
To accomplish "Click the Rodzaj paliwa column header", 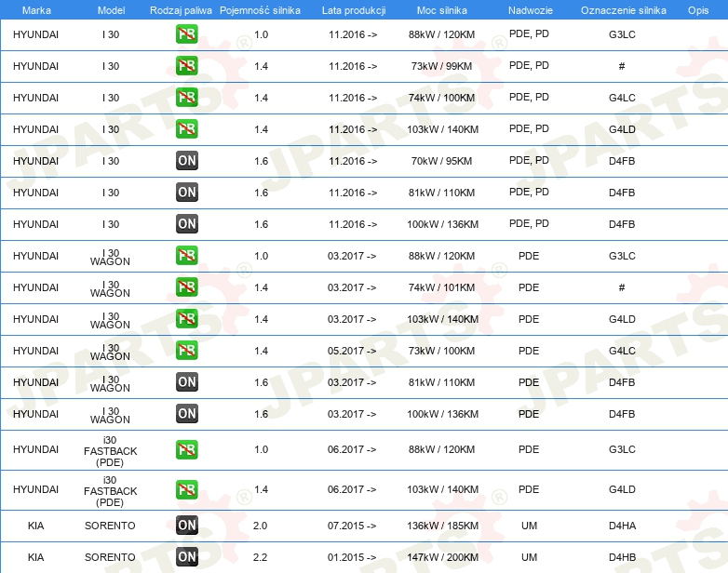I will pos(181,10).
